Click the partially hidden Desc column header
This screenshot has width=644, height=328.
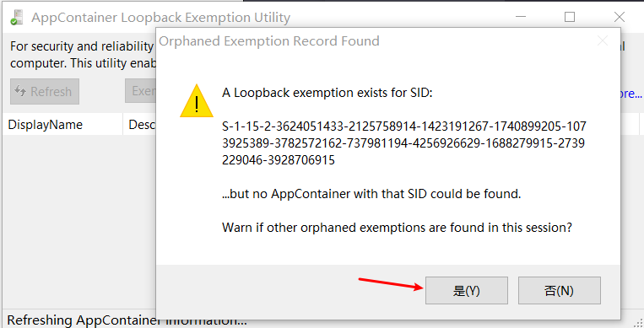(139, 125)
